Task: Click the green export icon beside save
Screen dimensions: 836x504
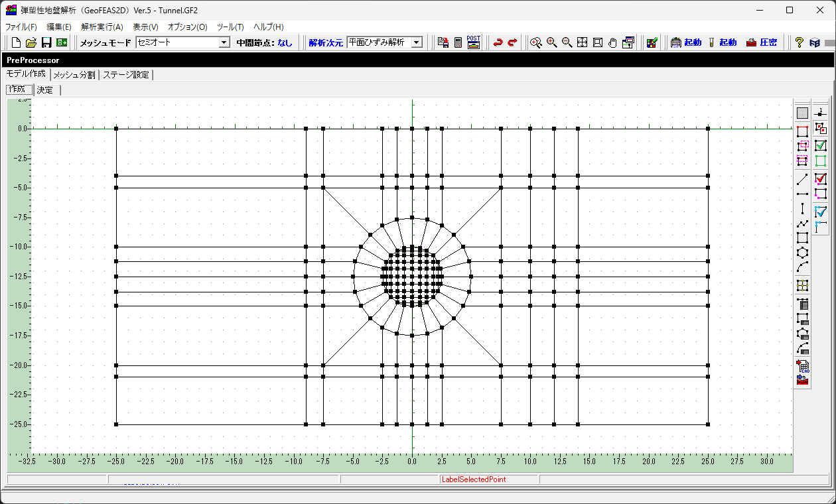Action: click(x=62, y=42)
